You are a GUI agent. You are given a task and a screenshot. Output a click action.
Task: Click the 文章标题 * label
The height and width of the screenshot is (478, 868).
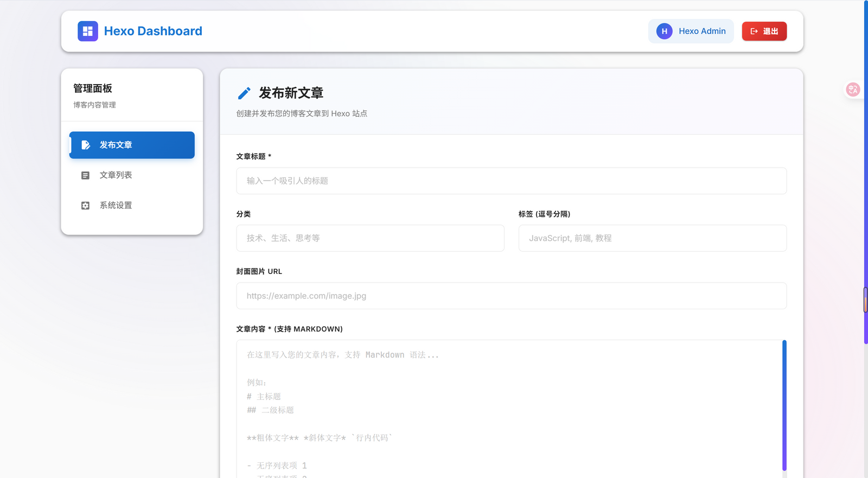pos(253,156)
